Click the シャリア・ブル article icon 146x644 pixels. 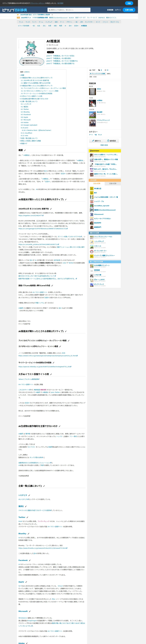[92, 201]
